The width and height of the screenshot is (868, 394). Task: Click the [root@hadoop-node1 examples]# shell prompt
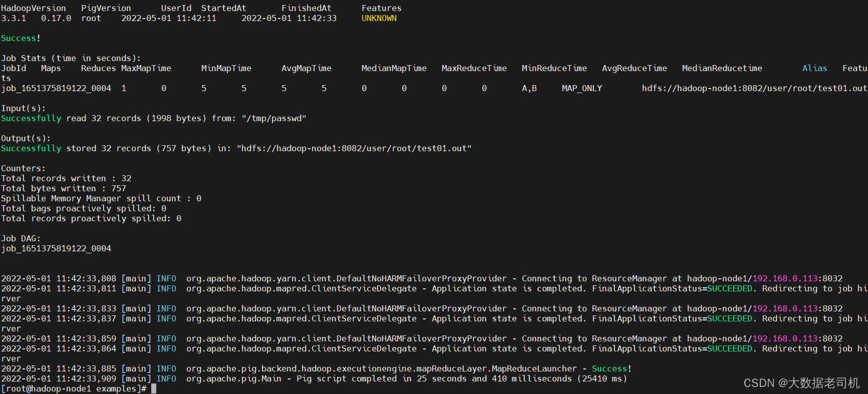74,388
